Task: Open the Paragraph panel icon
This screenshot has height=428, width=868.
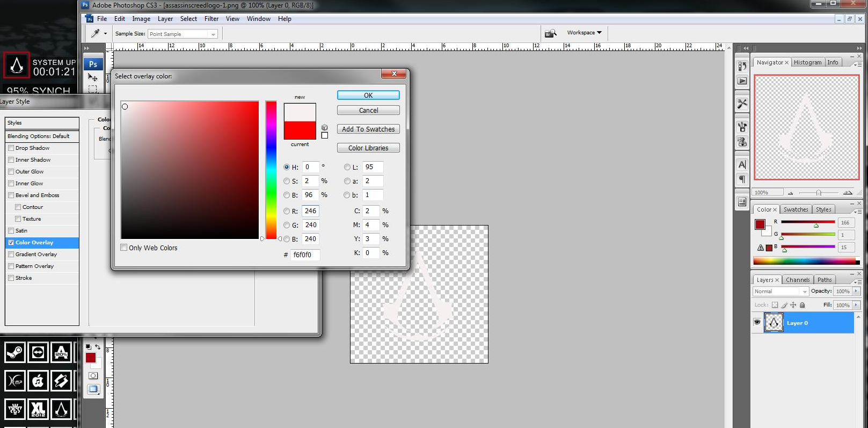Action: pos(742,179)
